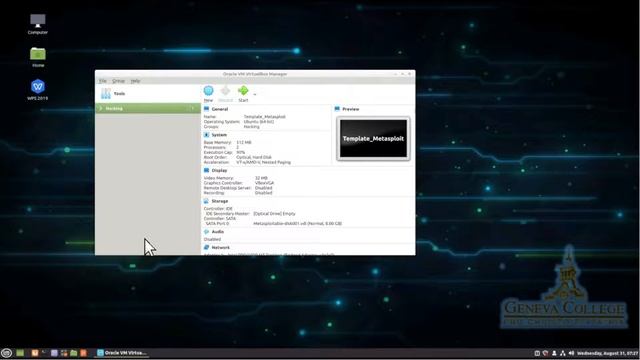Click the VT-x/AMD-V, Nested Paging acceleration value
Viewport: 640px width, 360px height.
pyautogui.click(x=264, y=162)
